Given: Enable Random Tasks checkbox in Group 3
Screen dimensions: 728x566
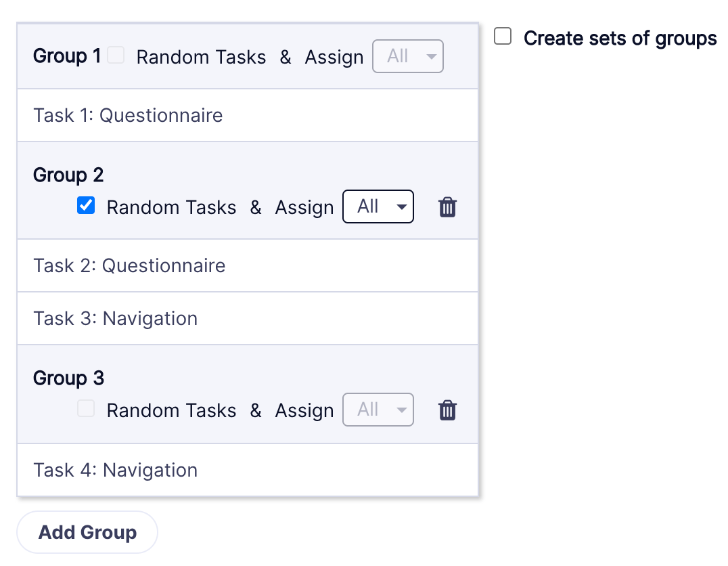Looking at the screenshot, I should pyautogui.click(x=86, y=409).
